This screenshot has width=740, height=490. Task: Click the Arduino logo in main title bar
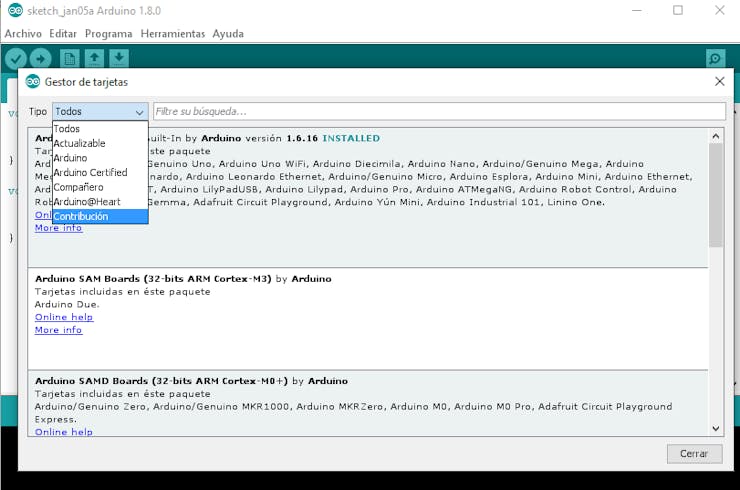click(x=15, y=10)
